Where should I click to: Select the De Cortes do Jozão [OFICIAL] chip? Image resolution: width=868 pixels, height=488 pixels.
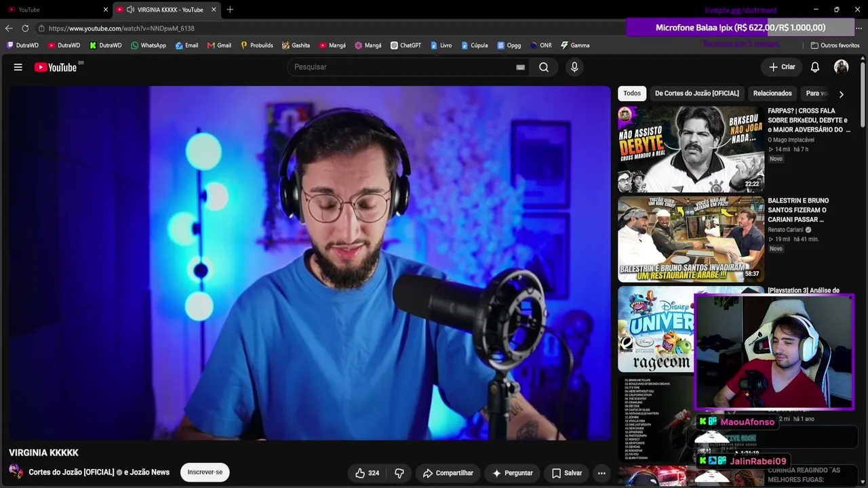pyautogui.click(x=697, y=94)
